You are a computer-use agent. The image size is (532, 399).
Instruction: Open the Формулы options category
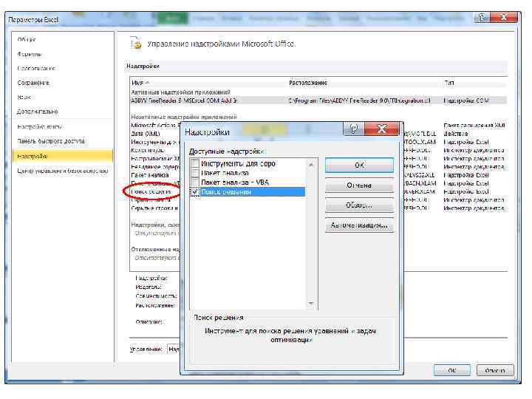click(x=30, y=54)
